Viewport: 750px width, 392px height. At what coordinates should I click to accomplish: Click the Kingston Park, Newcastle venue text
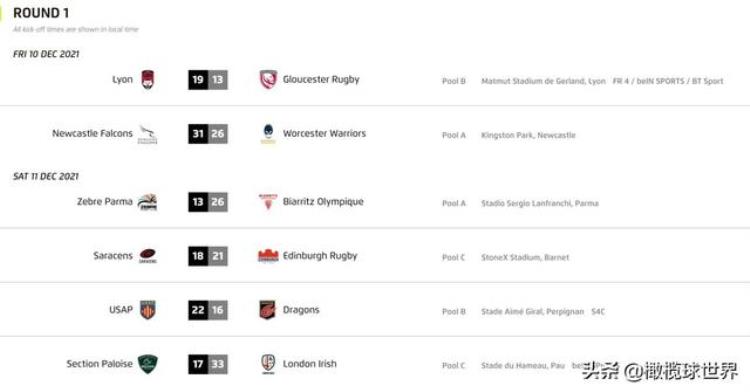[529, 135]
